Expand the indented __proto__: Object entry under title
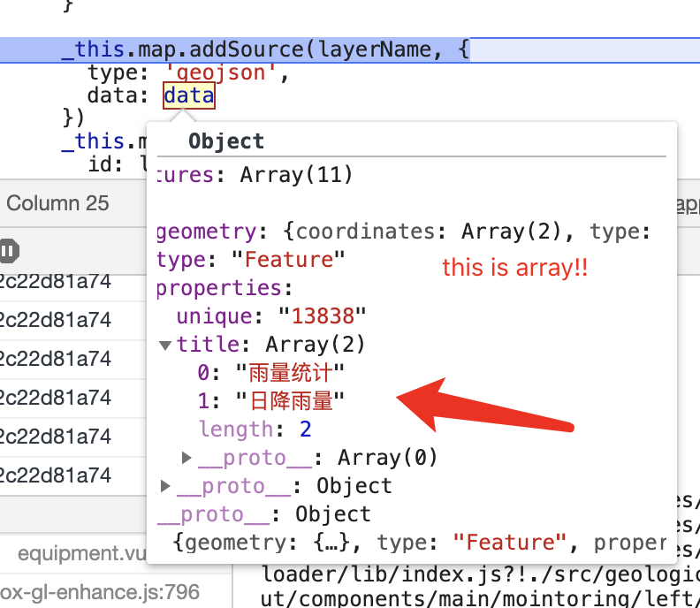This screenshot has width=700, height=608. pyautogui.click(x=165, y=486)
